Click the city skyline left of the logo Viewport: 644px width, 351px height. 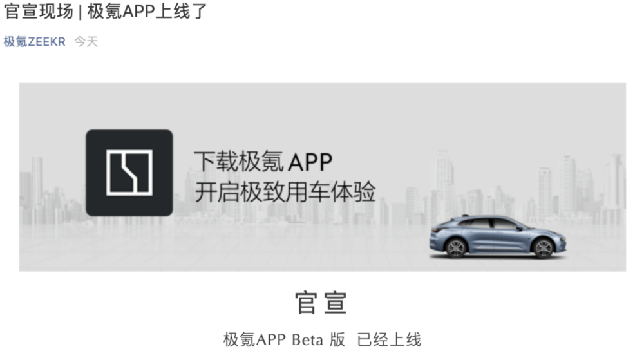pos(53,192)
